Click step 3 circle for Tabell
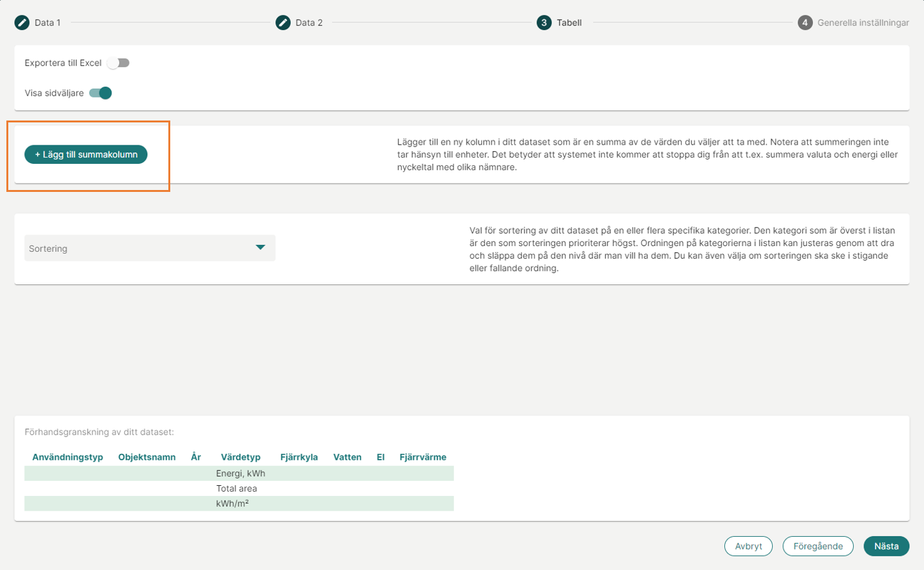Image resolution: width=924 pixels, height=570 pixels. [x=544, y=23]
